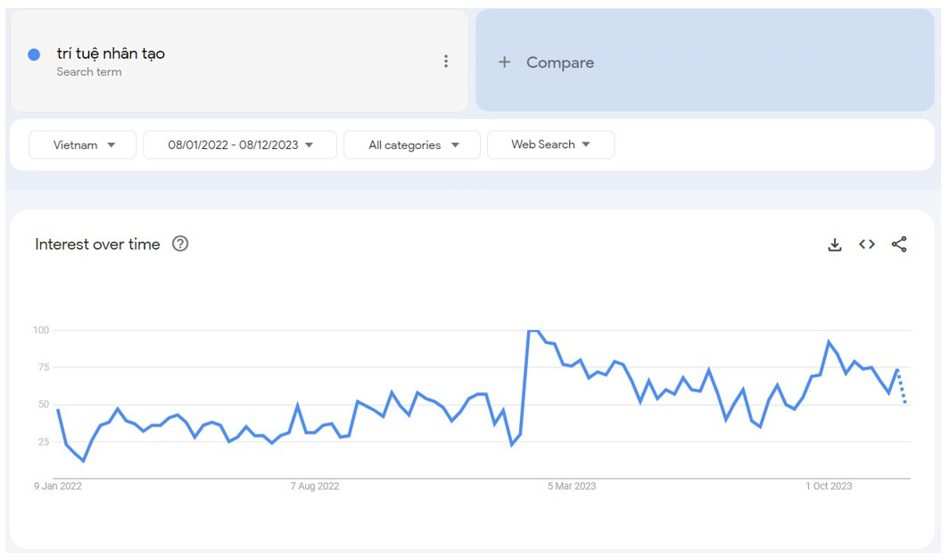Expand the All categories dropdown

click(x=412, y=145)
